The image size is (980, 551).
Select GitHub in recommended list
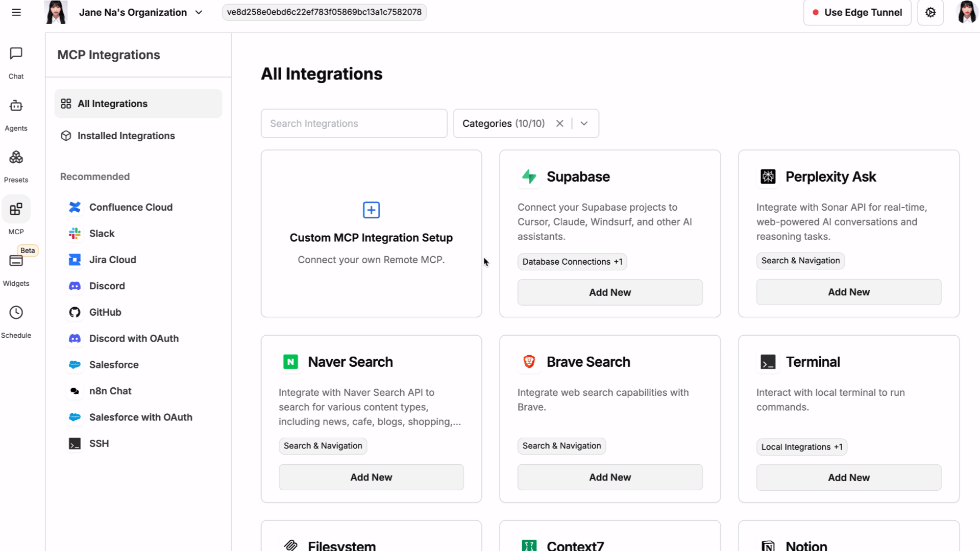pos(105,312)
